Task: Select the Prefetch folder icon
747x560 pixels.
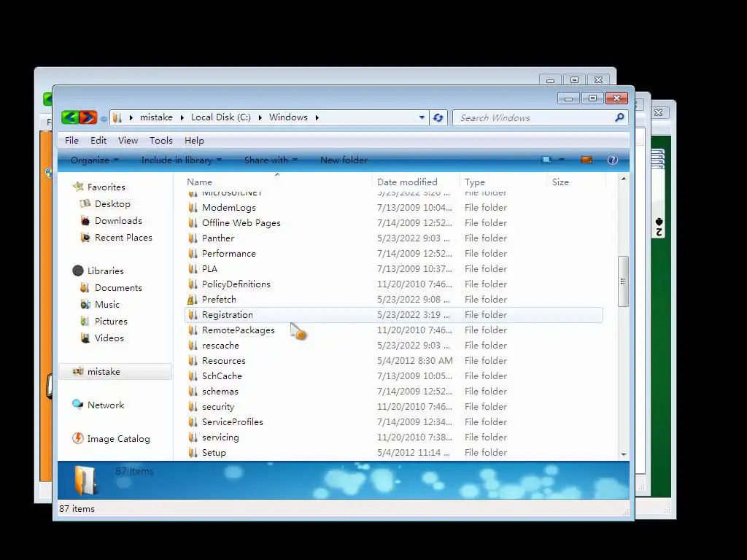Action: (x=193, y=299)
